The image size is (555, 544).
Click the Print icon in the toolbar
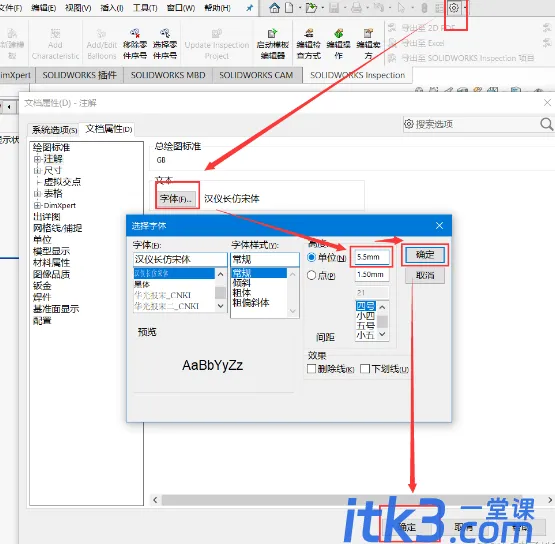[x=356, y=7]
